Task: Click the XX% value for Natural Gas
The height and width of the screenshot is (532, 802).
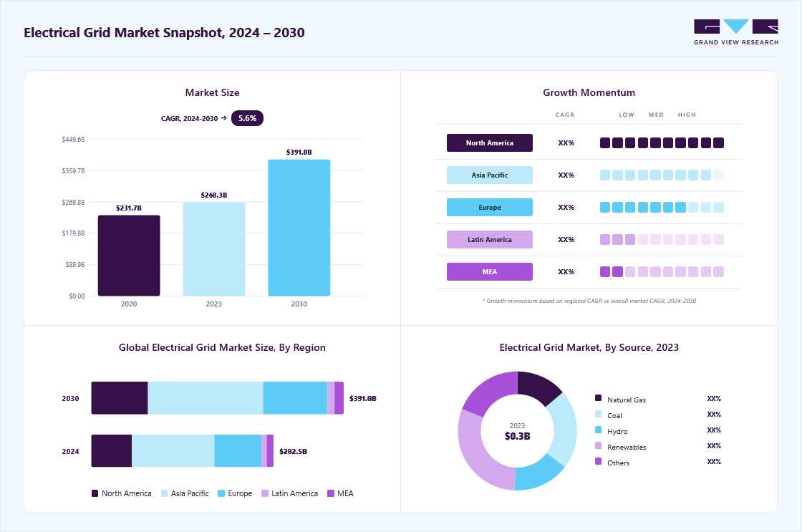Action: (714, 399)
